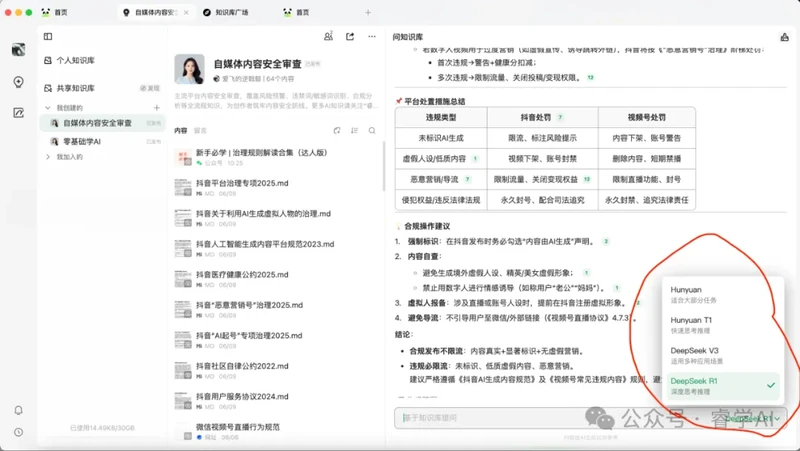Click the search icon above content list
The height and width of the screenshot is (451, 800).
(372, 131)
